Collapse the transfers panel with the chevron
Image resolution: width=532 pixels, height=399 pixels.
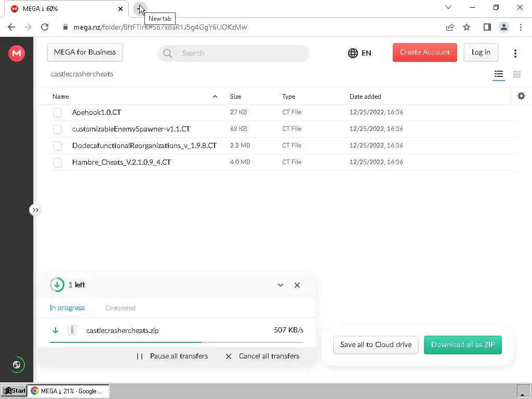[280, 285]
